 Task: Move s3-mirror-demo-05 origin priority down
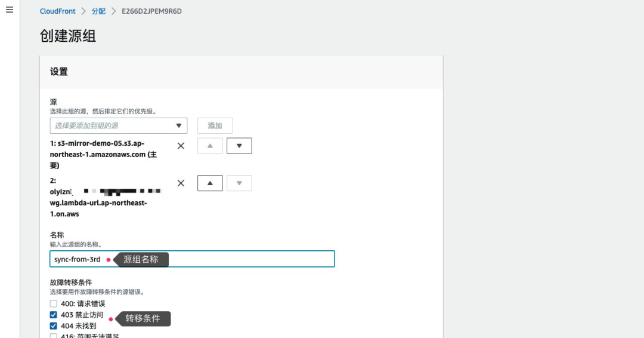(x=239, y=146)
